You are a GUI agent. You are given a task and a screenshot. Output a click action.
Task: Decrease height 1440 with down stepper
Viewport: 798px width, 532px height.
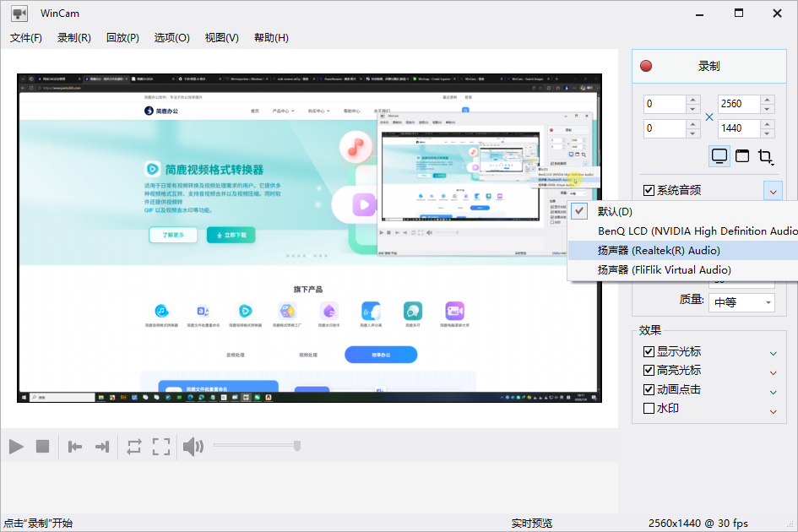767,133
